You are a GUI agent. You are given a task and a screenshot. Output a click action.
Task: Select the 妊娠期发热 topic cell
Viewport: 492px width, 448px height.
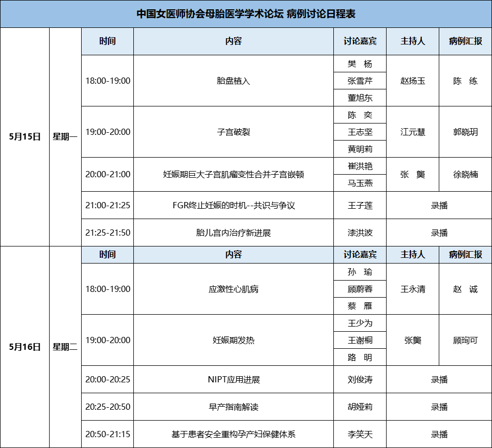click(234, 340)
